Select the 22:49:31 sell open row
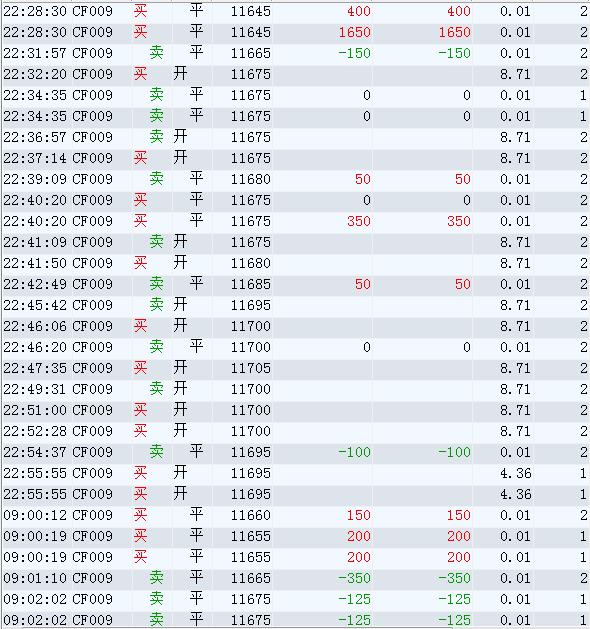590x629 pixels. (x=296, y=389)
